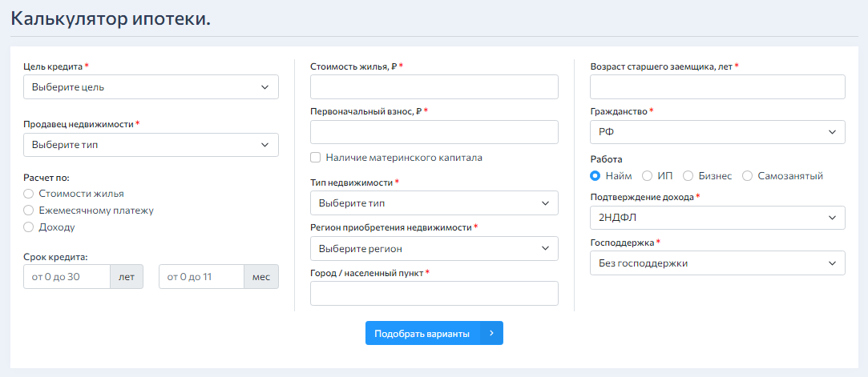Focus the Город / населенный пункт field
The width and height of the screenshot is (868, 377).
[x=434, y=294]
